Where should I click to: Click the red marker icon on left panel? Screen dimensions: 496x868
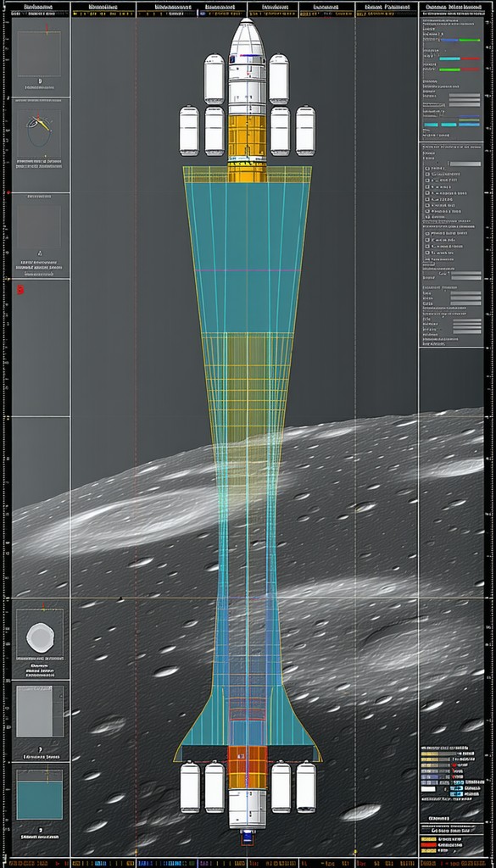click(x=20, y=290)
